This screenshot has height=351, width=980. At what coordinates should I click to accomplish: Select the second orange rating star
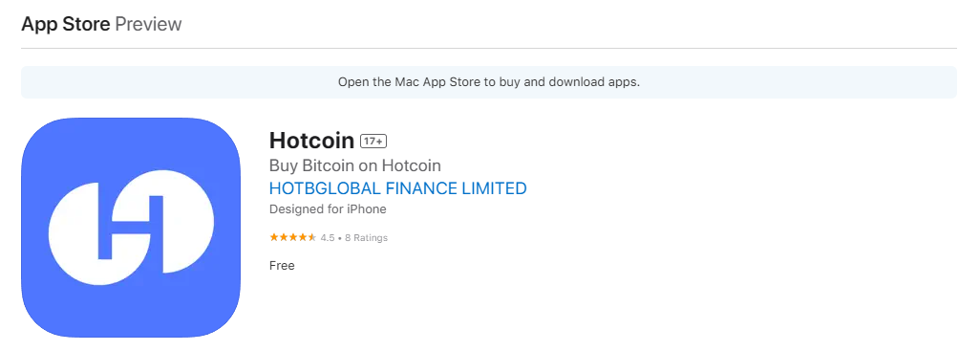(283, 238)
